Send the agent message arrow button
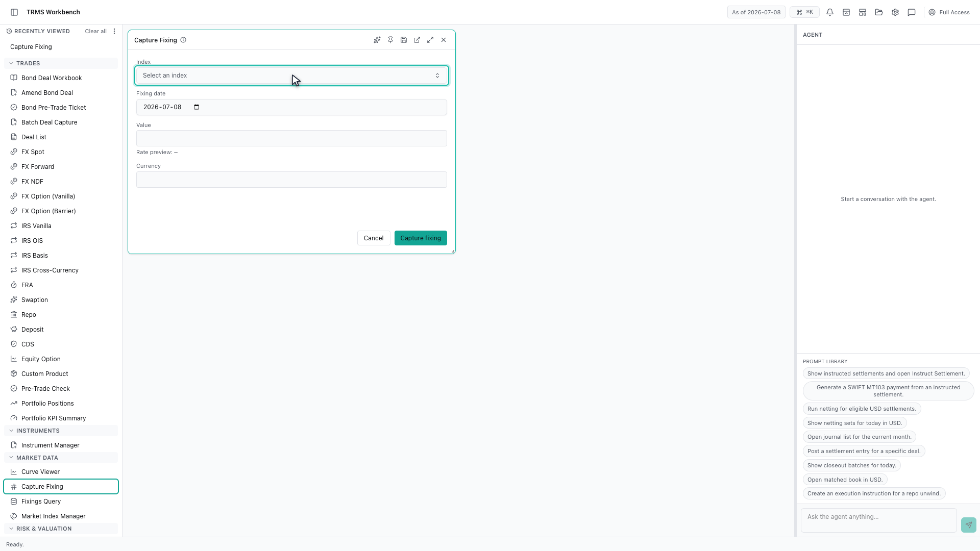The height and width of the screenshot is (551, 980). tap(968, 524)
